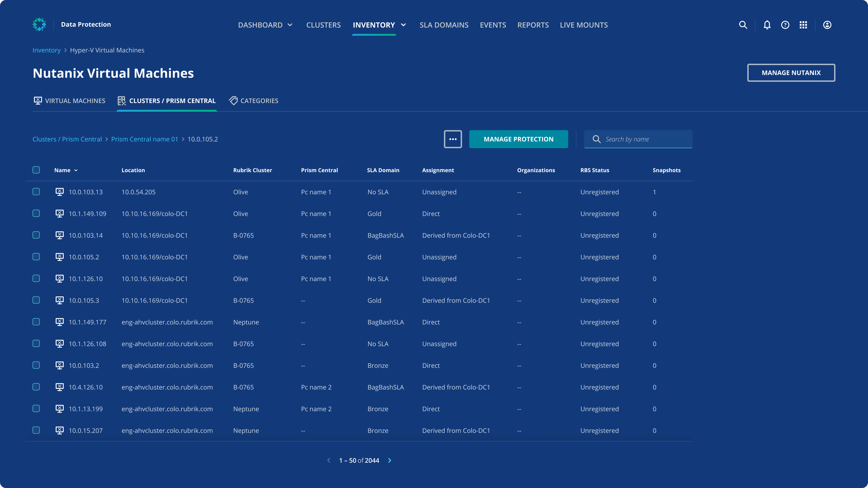Click the VM icon for 10.0.105.2 row
The image size is (868, 488).
59,257
